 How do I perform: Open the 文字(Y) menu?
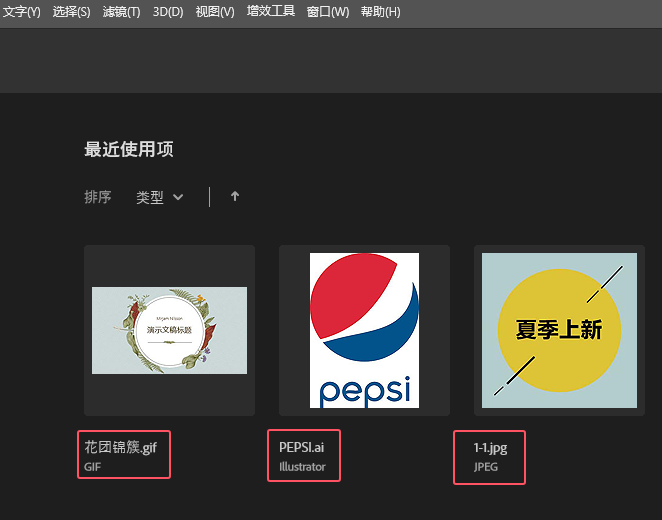tap(22, 11)
